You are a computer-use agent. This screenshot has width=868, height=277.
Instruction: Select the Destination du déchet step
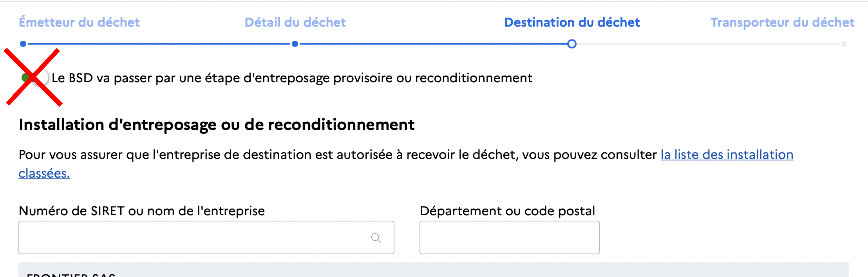point(571,22)
